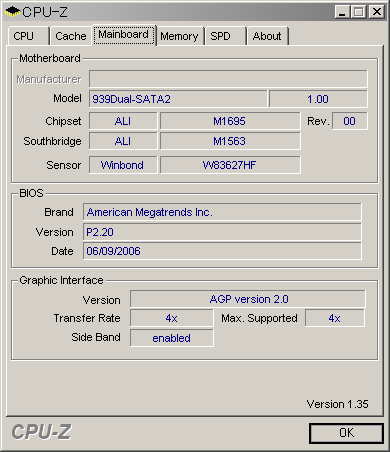Click the Winbond sensor field

pyautogui.click(x=123, y=165)
